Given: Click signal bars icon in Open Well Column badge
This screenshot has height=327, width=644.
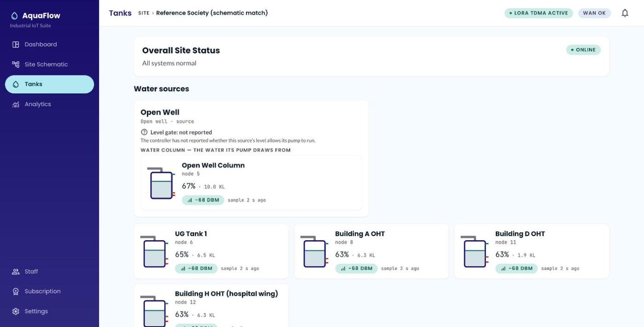Looking at the screenshot, I should (x=190, y=200).
